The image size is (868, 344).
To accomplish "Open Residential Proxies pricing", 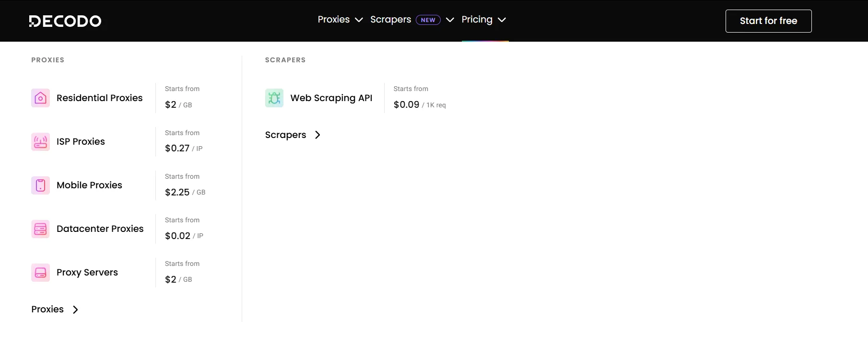I will click(99, 98).
